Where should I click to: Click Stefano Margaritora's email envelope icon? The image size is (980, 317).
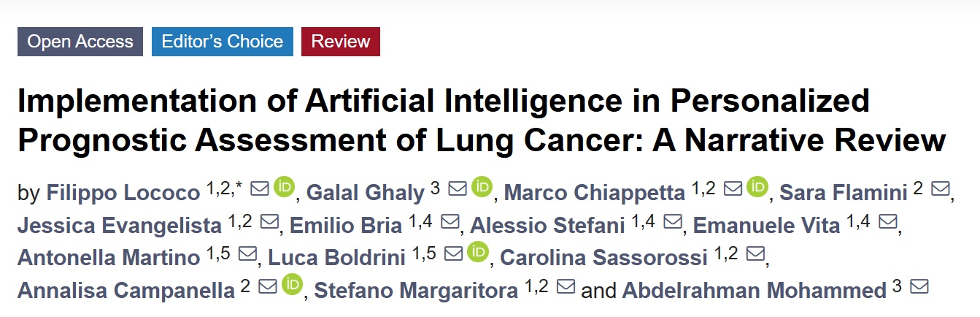(566, 286)
